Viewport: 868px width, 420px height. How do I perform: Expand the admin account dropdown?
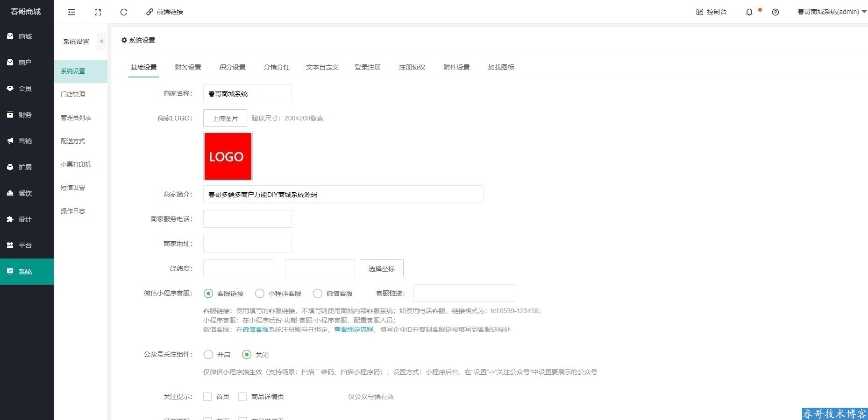[832, 12]
